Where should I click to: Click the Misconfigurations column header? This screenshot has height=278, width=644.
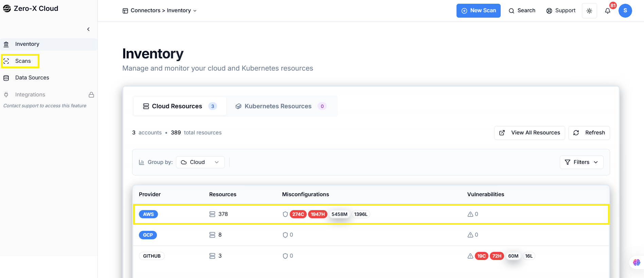pyautogui.click(x=306, y=194)
